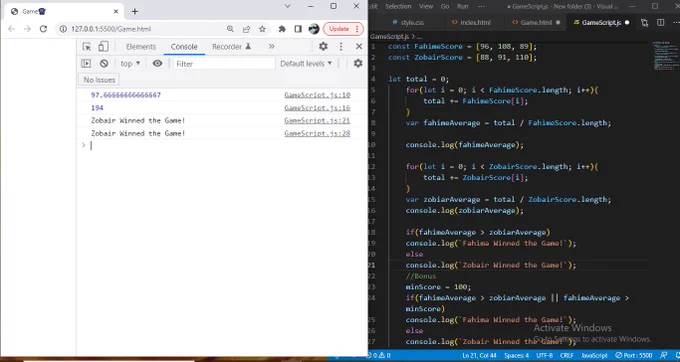Open the View menu in VS Code

point(426,6)
